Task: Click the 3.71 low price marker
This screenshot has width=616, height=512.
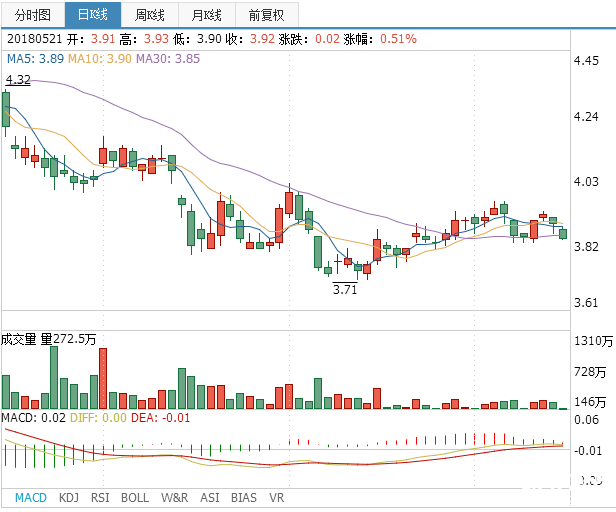Action: click(345, 289)
